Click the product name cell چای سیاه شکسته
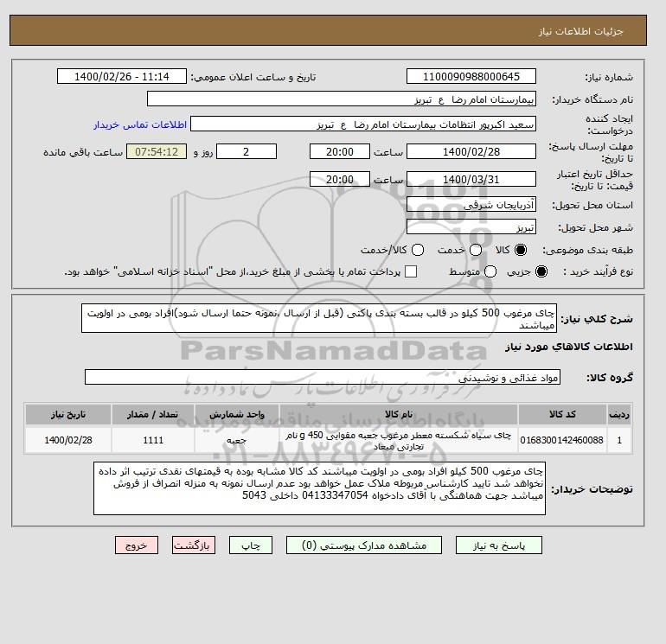The width and height of the screenshot is (666, 644). [x=399, y=440]
